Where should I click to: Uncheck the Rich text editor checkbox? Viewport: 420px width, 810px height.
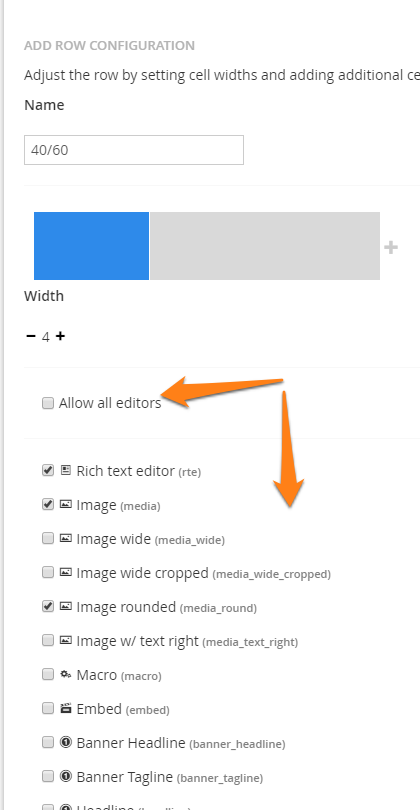click(48, 470)
